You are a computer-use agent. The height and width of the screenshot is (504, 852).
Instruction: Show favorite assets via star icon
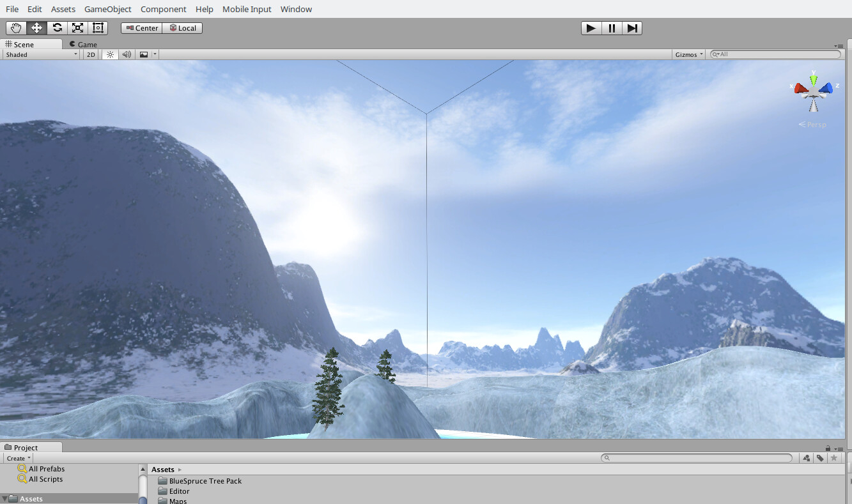(834, 457)
